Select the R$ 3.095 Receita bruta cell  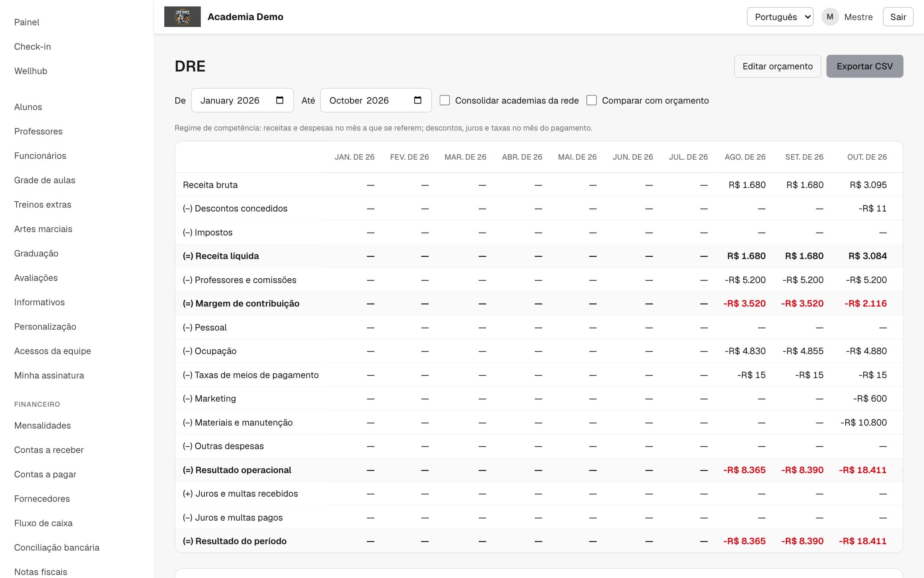[x=868, y=185]
